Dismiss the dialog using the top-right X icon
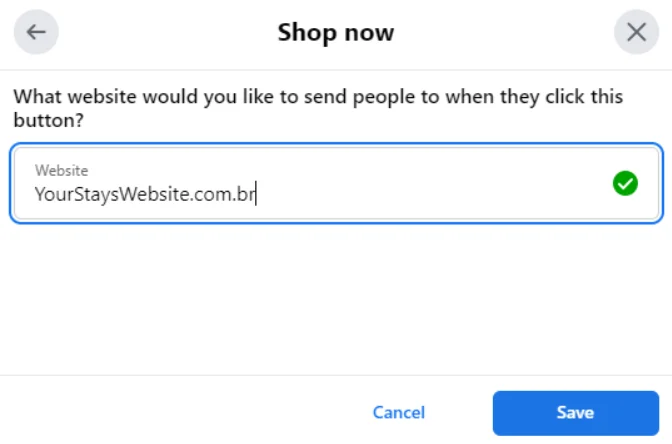This screenshot has height=444, width=672. [636, 32]
